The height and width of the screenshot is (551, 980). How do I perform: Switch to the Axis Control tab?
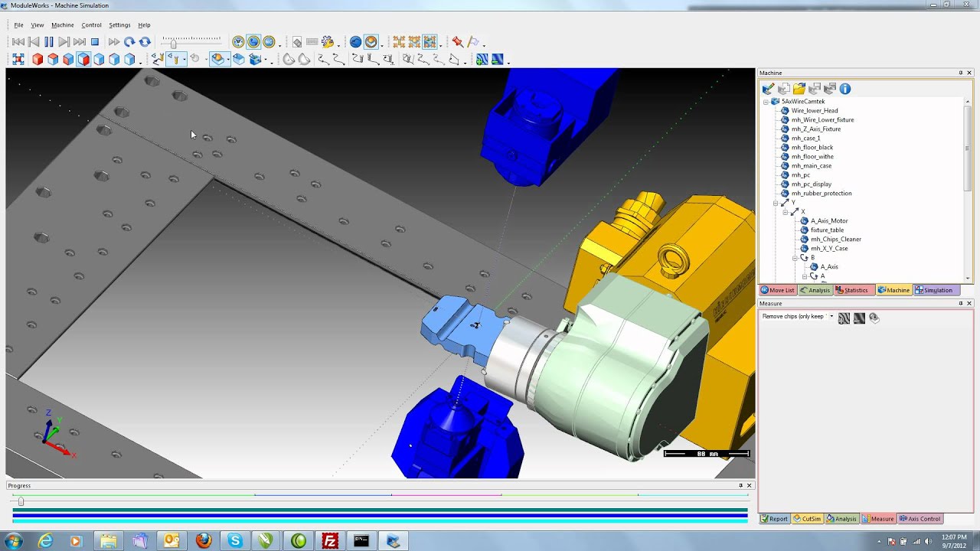click(920, 519)
